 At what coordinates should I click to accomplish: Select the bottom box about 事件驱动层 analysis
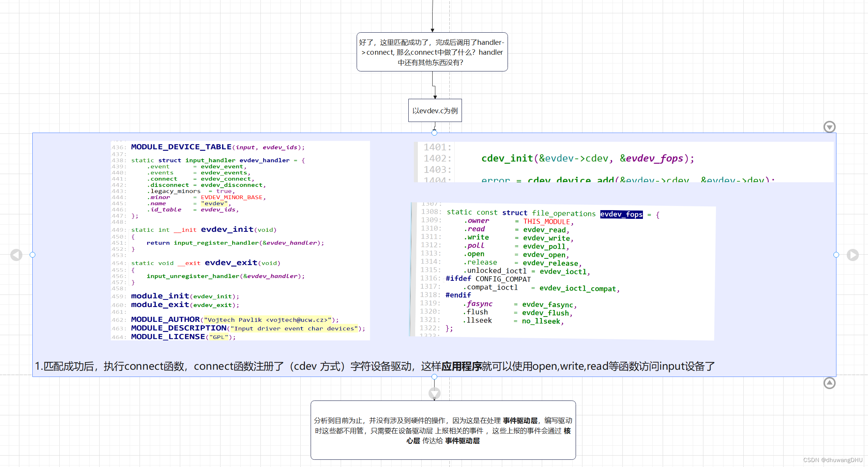click(443, 430)
